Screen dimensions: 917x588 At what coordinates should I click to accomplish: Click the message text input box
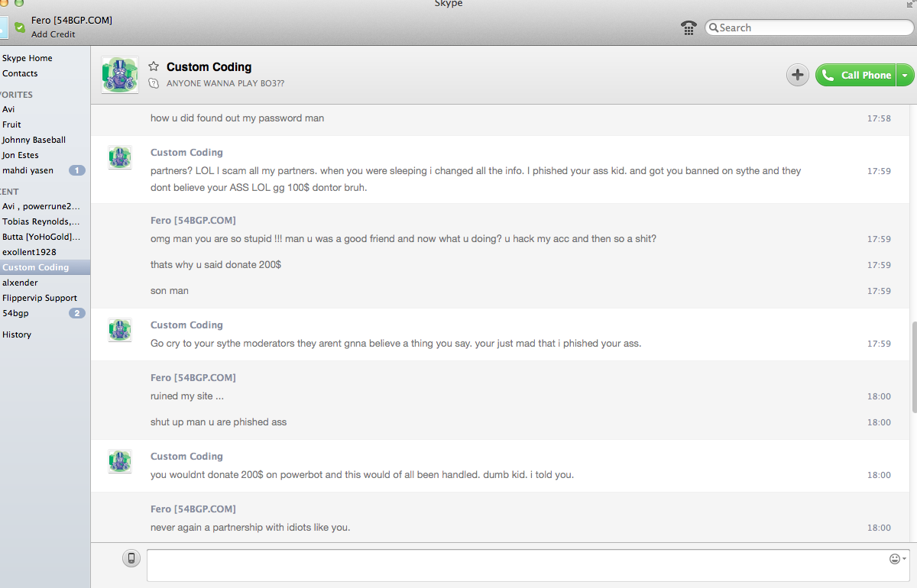point(516,565)
